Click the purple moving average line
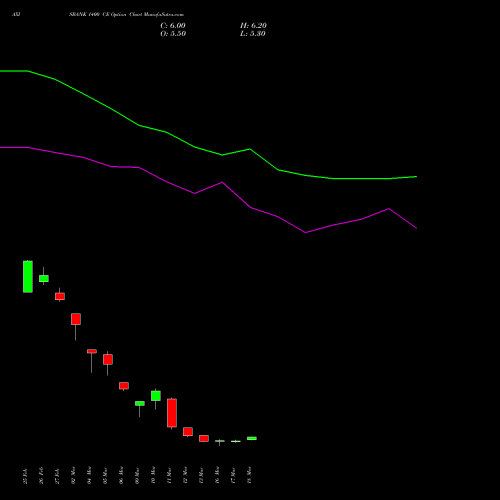The height and width of the screenshot is (500, 500). pyautogui.click(x=208, y=188)
